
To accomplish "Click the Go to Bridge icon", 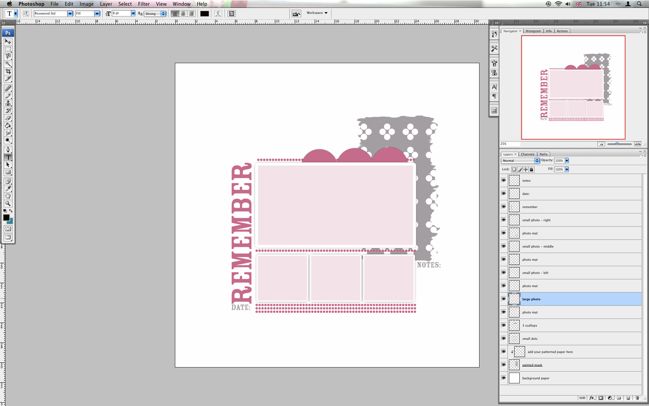I will click(296, 14).
